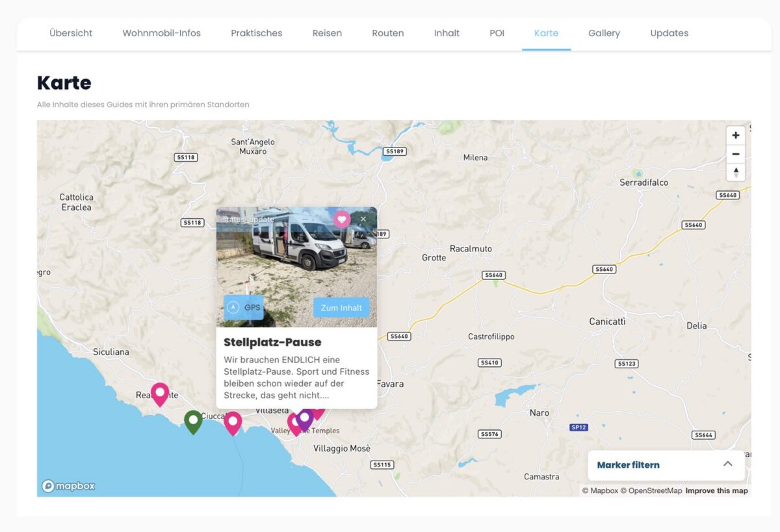This screenshot has height=532, width=780.
Task: Click the Mapbox logo on map
Action: tap(69, 486)
